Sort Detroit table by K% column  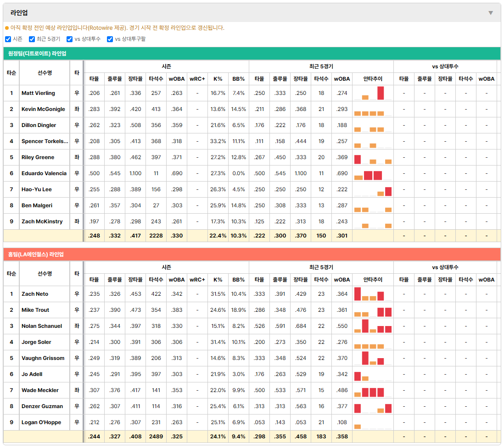218,79
